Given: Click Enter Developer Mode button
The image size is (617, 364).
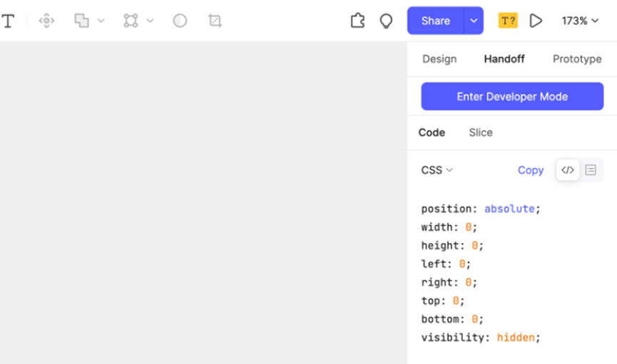Looking at the screenshot, I should coord(512,96).
